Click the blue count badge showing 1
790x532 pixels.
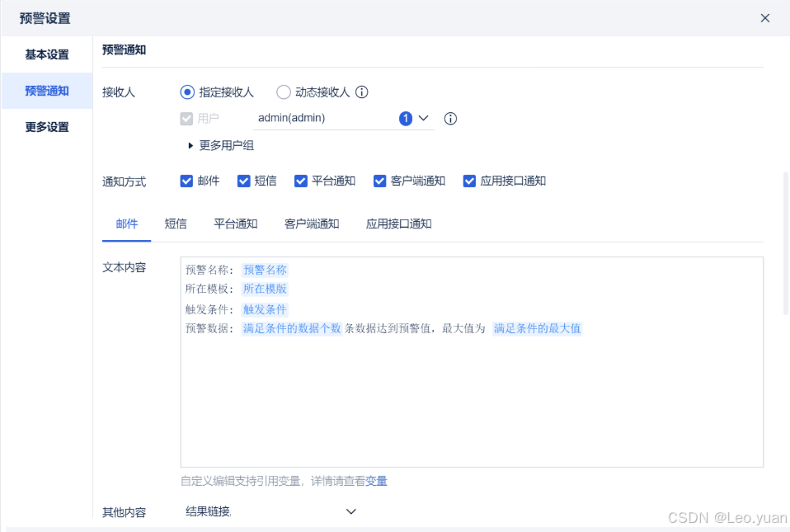(x=406, y=119)
